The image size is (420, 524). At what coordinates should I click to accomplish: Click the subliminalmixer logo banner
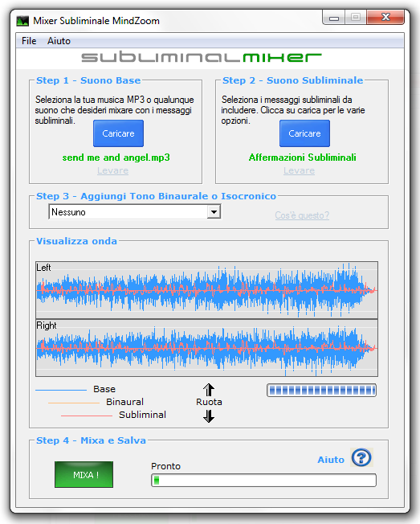click(x=202, y=58)
